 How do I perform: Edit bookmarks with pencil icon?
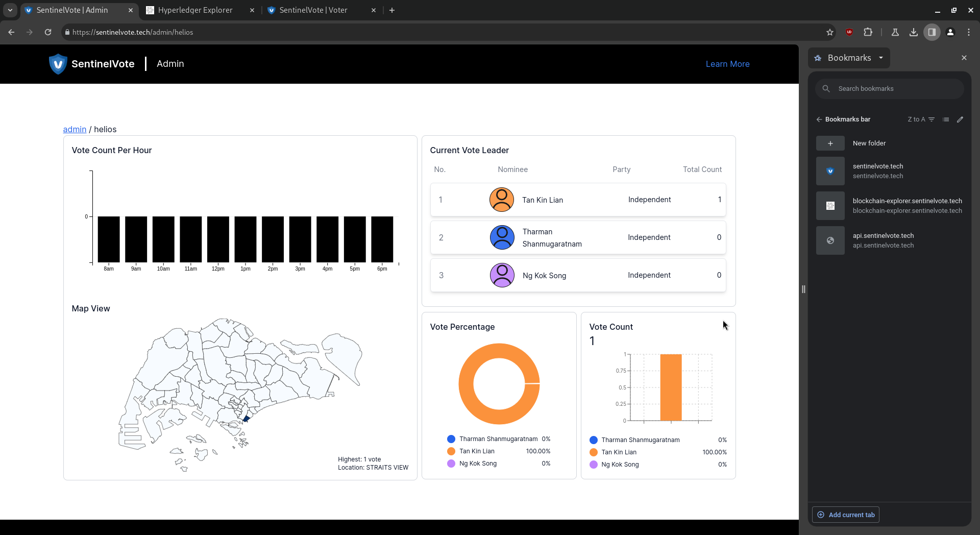[960, 119]
